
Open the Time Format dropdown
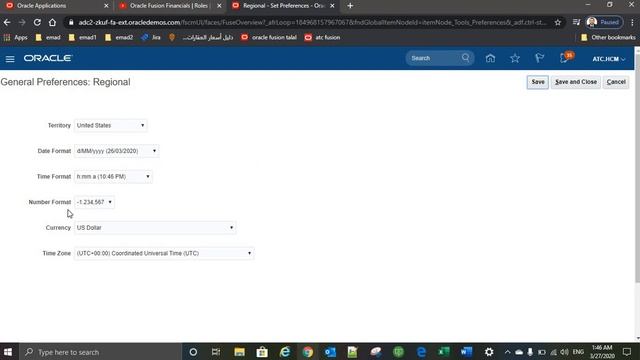[113, 177]
